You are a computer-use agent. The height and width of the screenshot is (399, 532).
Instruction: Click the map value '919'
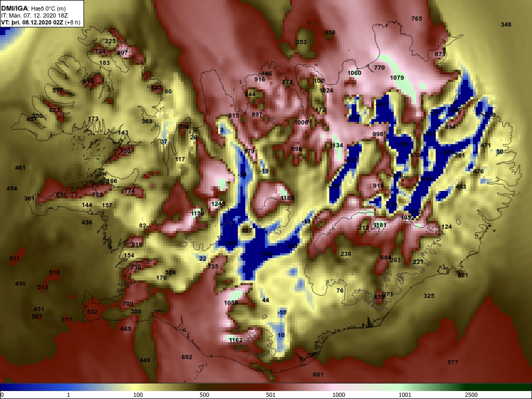pyautogui.click(x=378, y=186)
